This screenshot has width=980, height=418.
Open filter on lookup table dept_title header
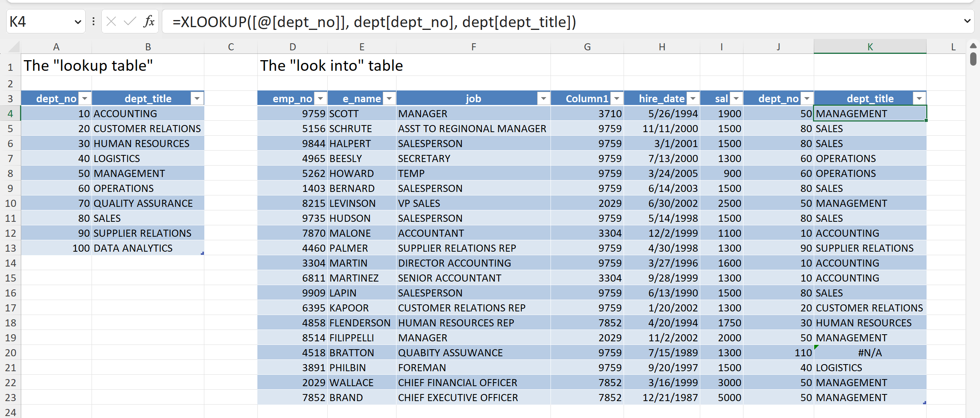coord(197,98)
